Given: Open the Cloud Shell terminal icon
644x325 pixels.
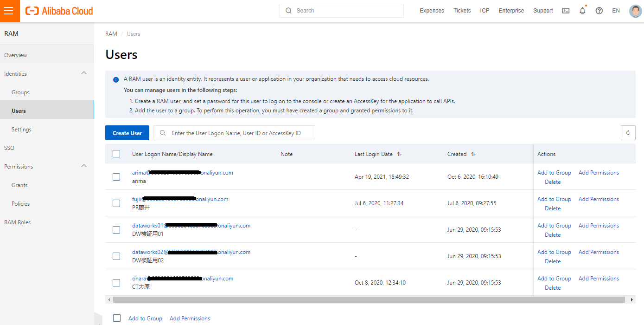Looking at the screenshot, I should click(566, 11).
